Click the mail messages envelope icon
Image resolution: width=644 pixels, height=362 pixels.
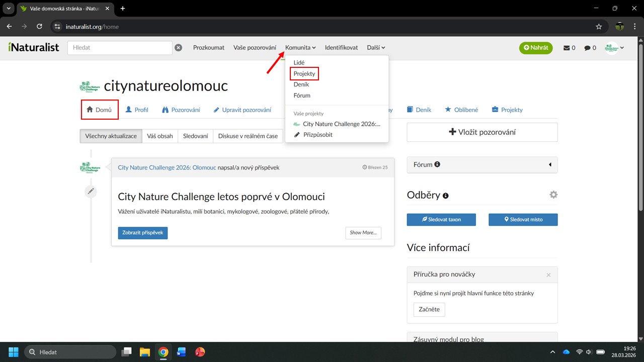567,48
